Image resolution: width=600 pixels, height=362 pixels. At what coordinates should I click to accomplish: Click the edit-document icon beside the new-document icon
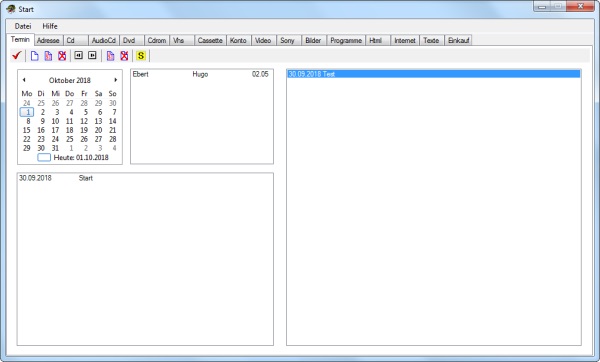(48, 56)
